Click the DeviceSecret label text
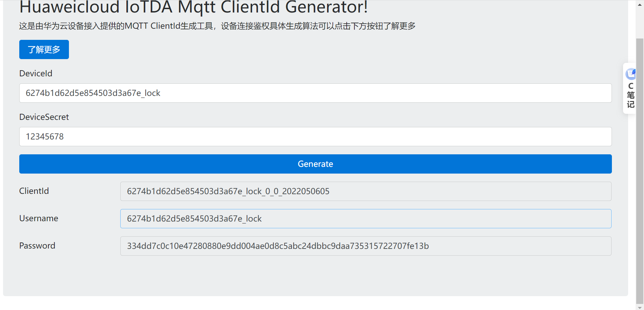644x310 pixels. (x=44, y=117)
